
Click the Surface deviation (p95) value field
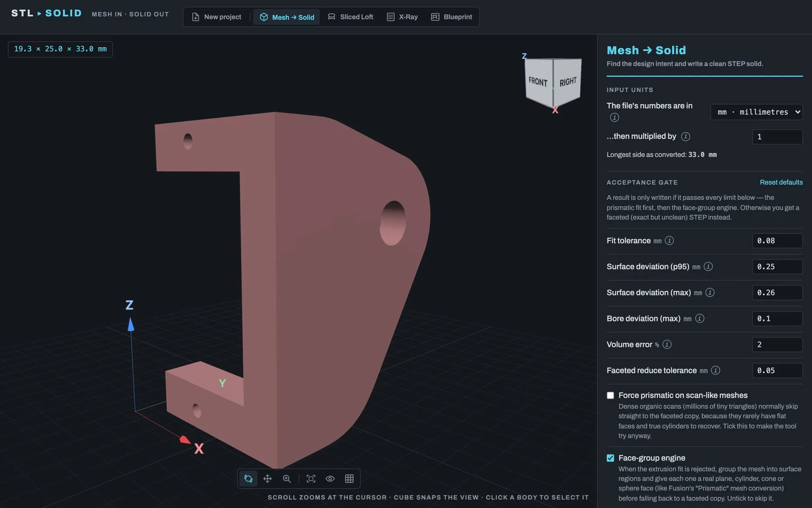point(777,267)
